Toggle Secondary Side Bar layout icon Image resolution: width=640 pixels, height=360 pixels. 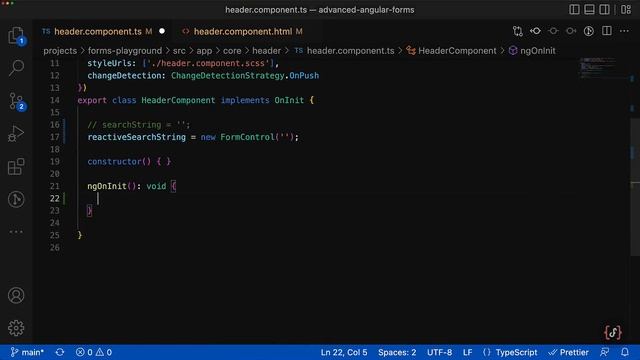[x=604, y=9]
